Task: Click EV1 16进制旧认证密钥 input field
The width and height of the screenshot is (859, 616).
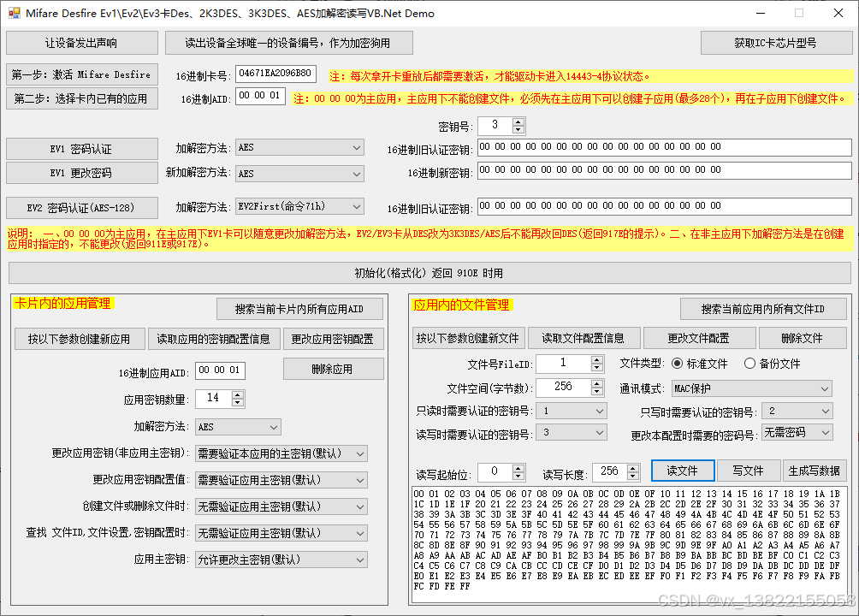Action: coord(665,147)
